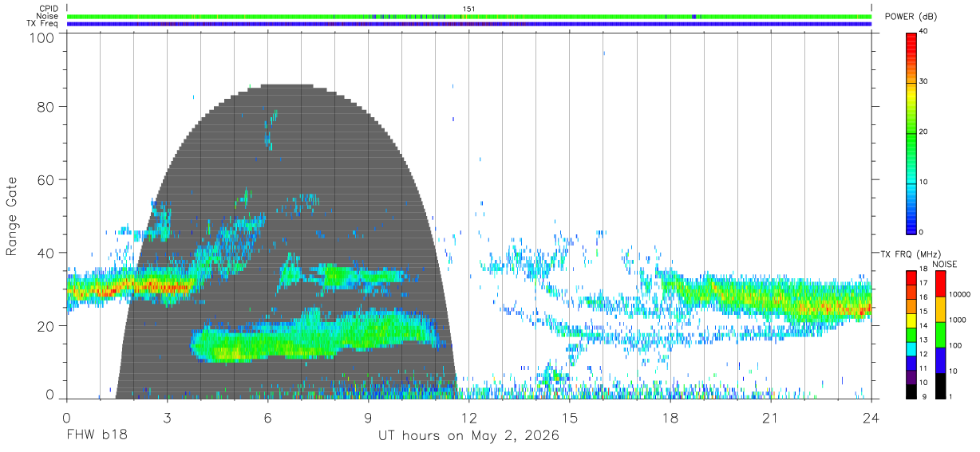This screenshot has height=452, width=980.
Task: Click the "20" tick on the Range Gate axis
Action: 47,326
